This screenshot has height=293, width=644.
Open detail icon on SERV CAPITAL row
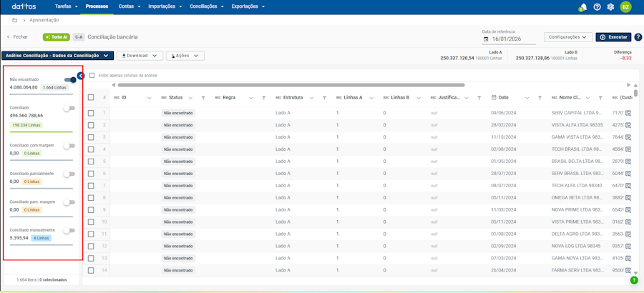(x=628, y=113)
